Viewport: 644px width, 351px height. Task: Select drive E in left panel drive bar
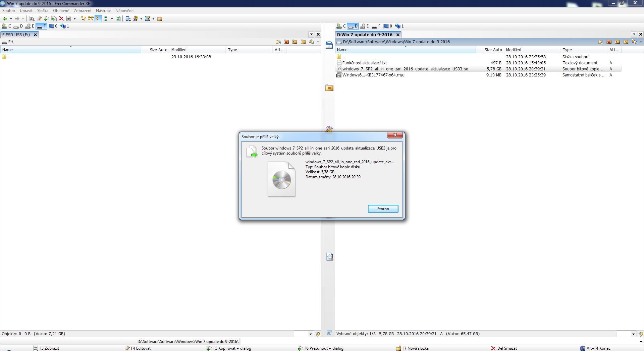pos(30,26)
